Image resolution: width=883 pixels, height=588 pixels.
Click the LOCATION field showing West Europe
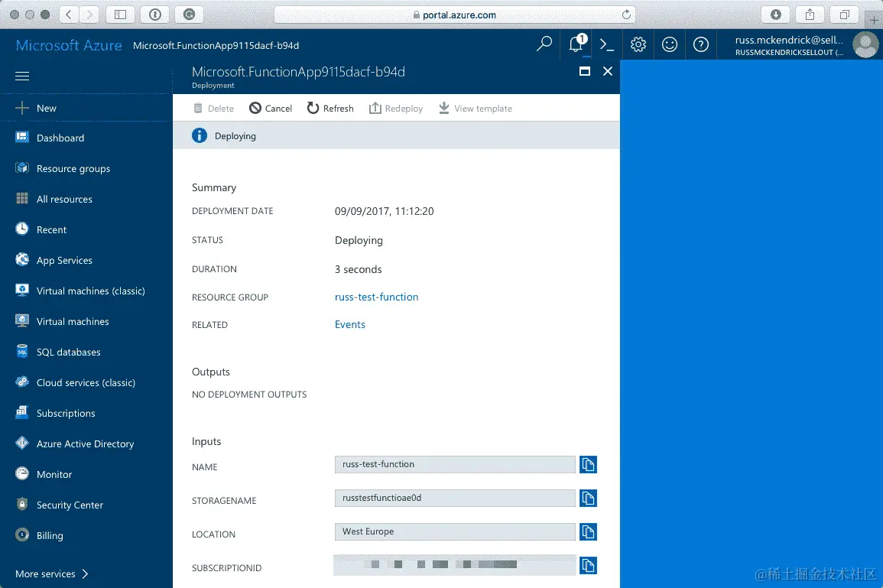[455, 531]
